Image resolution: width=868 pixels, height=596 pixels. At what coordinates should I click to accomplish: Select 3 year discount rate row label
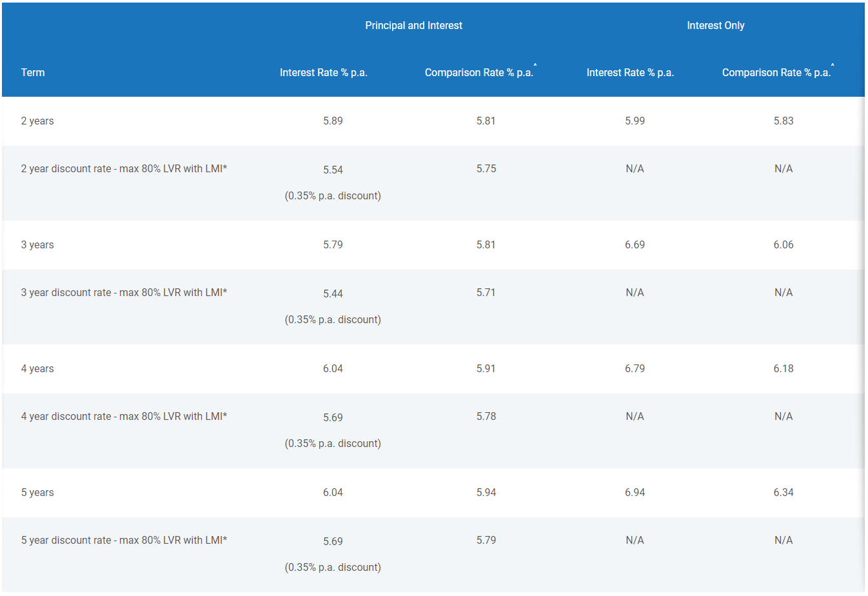124,293
